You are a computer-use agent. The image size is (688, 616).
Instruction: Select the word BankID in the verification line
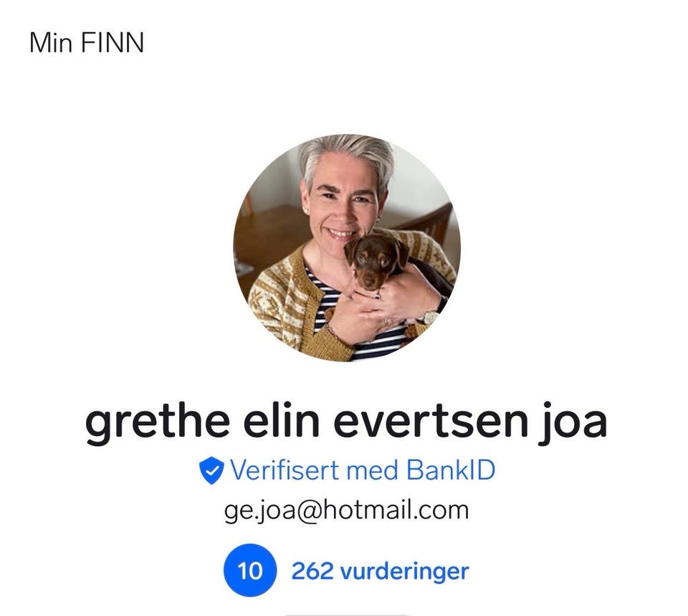[451, 470]
